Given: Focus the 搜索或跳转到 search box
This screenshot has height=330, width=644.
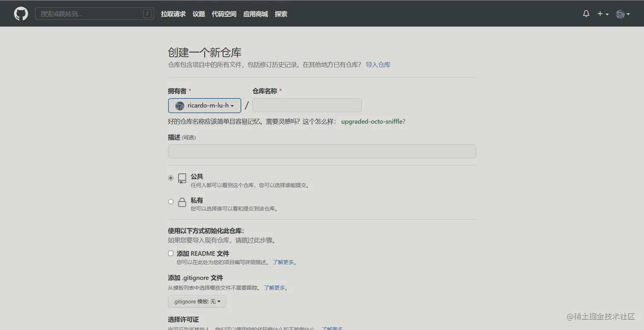Looking at the screenshot, I should tap(94, 14).
